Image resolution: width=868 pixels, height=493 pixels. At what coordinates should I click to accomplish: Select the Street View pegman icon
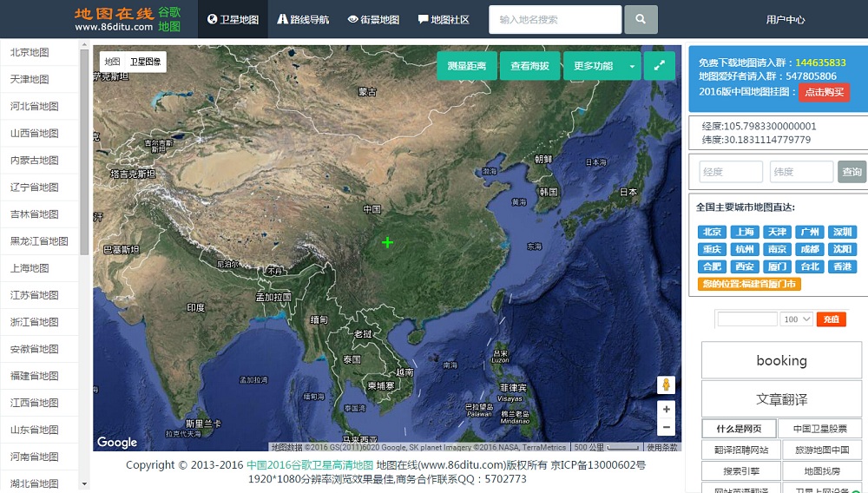(666, 385)
